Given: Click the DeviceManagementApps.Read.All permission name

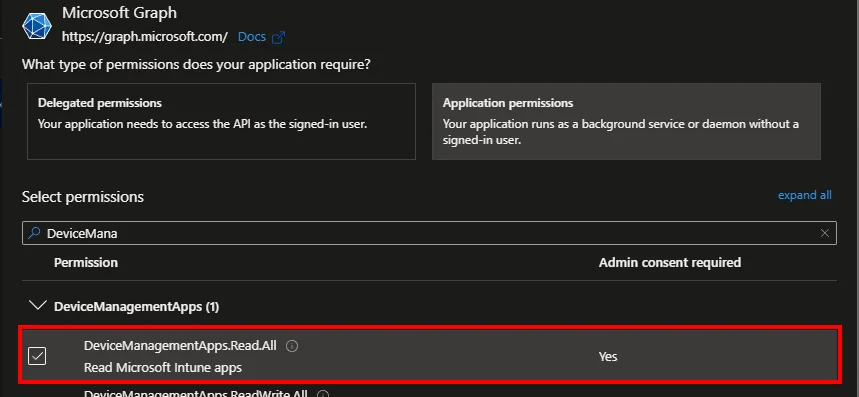Looking at the screenshot, I should click(x=180, y=346).
